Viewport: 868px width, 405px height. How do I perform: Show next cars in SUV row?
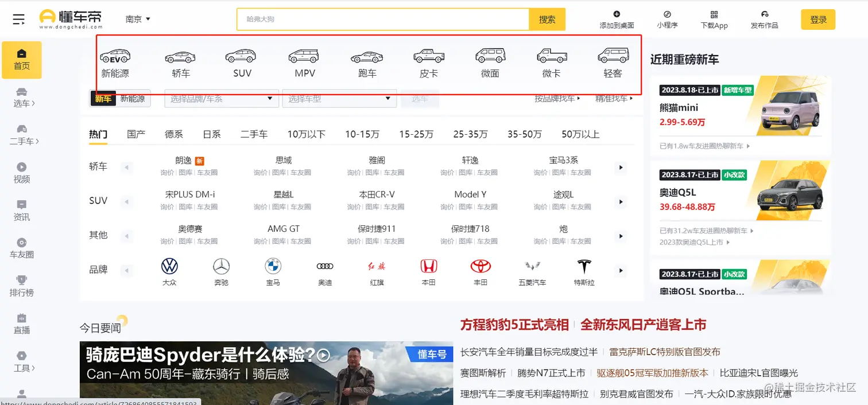coord(620,202)
